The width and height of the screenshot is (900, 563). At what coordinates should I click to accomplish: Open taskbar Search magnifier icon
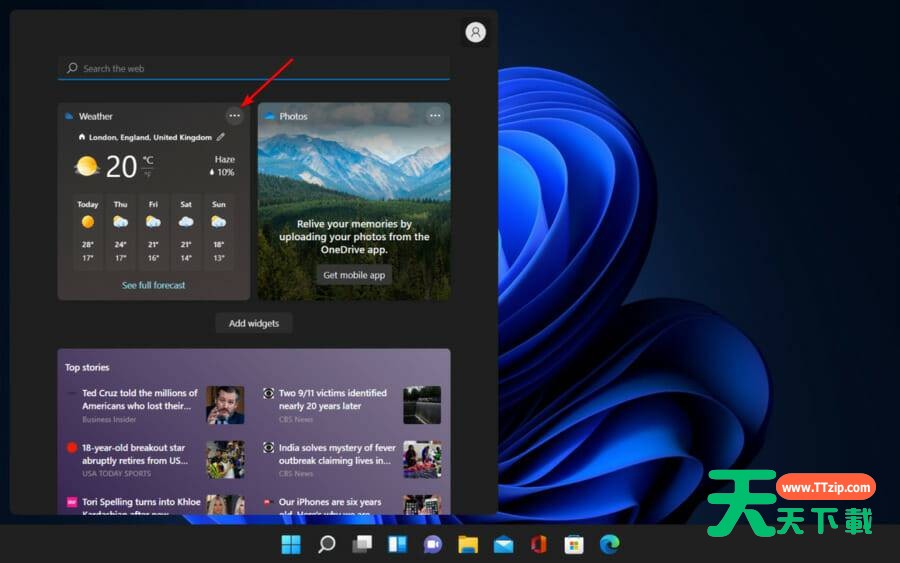(327, 544)
